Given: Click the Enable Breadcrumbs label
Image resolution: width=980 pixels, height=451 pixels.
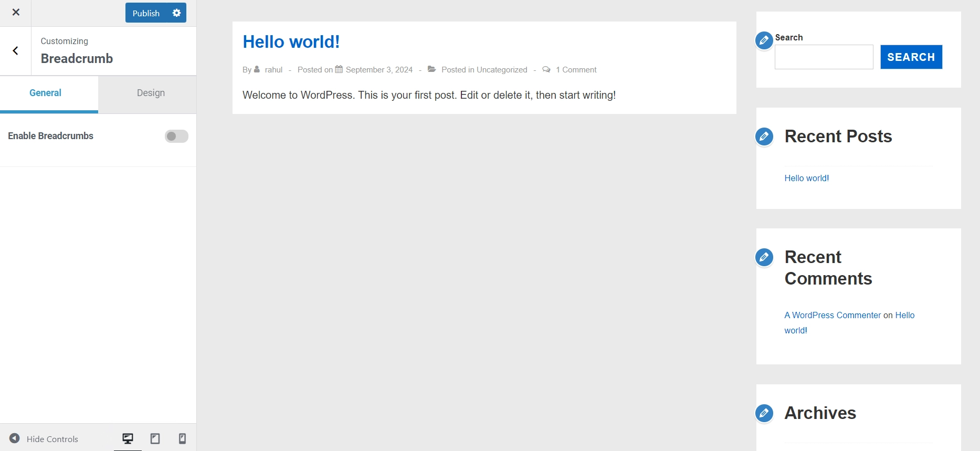Looking at the screenshot, I should pyautogui.click(x=50, y=136).
